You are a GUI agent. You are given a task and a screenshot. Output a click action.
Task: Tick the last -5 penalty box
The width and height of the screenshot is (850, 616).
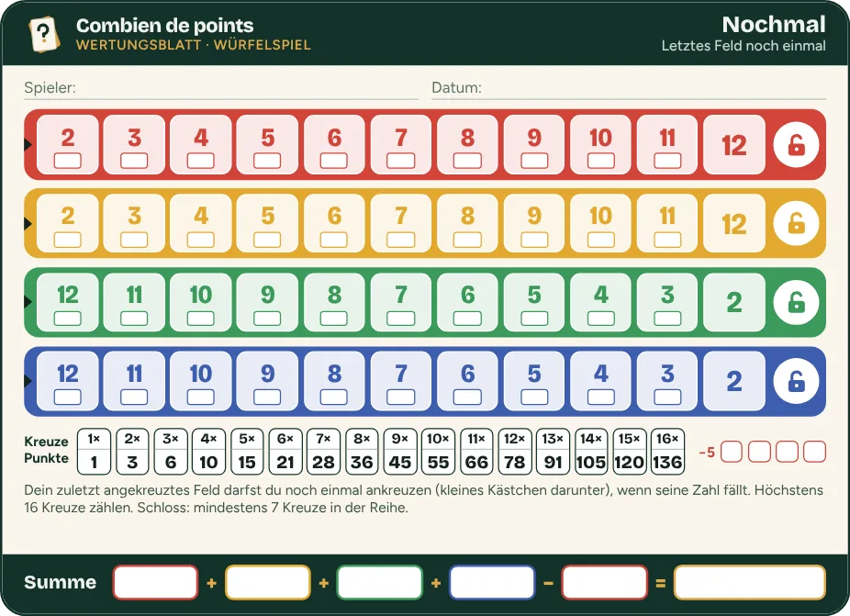click(814, 452)
